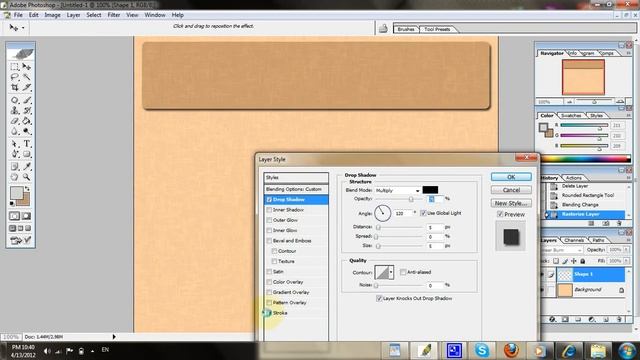
Task: Open the layer Fill dropdown arrow
Action: pyautogui.click(x=627, y=261)
